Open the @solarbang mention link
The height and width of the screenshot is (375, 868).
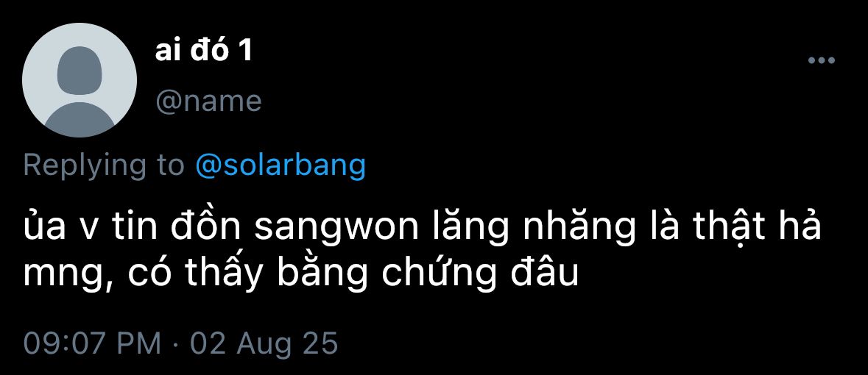coord(280,165)
